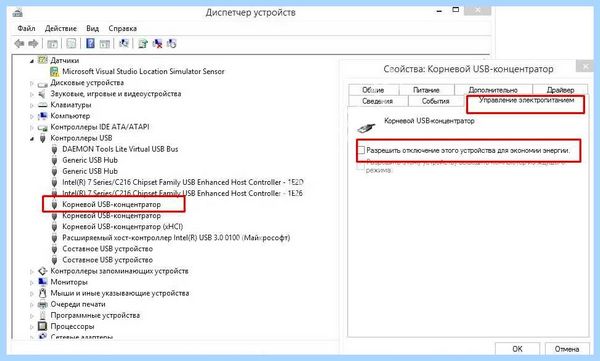The width and height of the screenshot is (600, 361).
Task: Collapse the Датчики tree node
Action: tap(32, 61)
